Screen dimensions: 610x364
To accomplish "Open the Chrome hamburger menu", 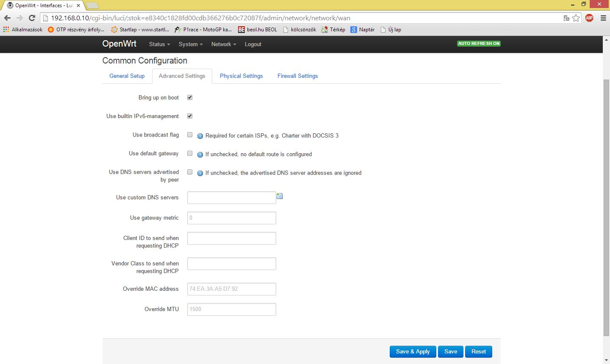I will pyautogui.click(x=603, y=18).
